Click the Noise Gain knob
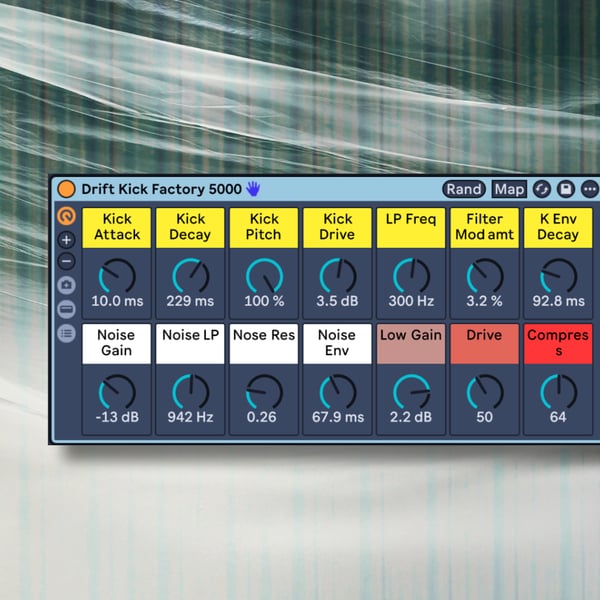This screenshot has width=600, height=600. pos(117,392)
